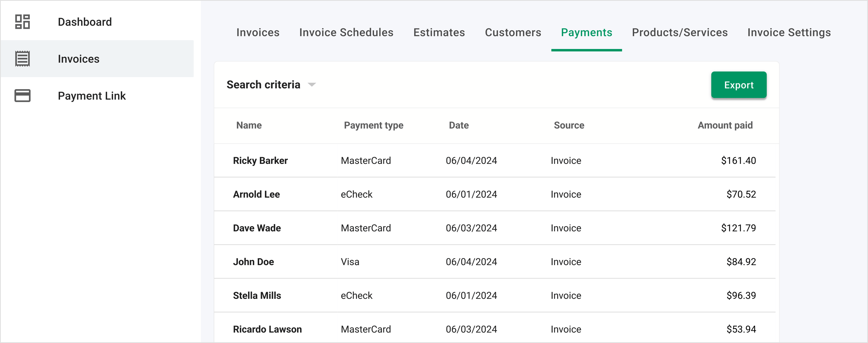Select Payment Link in the sidebar
The image size is (868, 343).
[92, 96]
